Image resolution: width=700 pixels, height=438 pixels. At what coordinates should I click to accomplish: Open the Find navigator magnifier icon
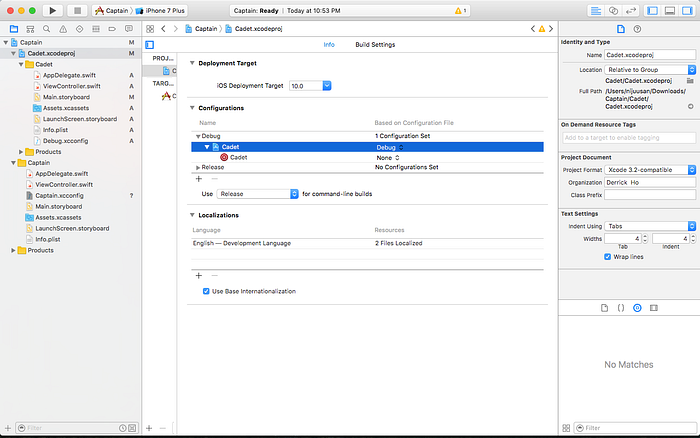pyautogui.click(x=46, y=29)
